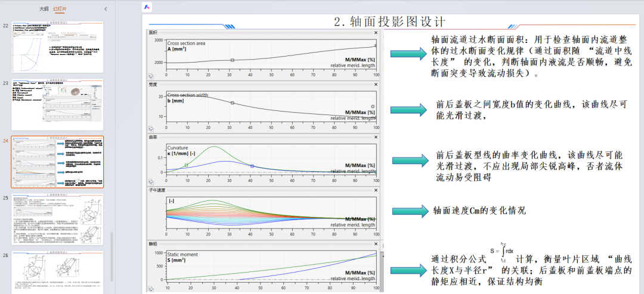Image resolution: width=644 pixels, height=294 pixels.
Task: Open slide 23 thumbnail
Action: 57,105
